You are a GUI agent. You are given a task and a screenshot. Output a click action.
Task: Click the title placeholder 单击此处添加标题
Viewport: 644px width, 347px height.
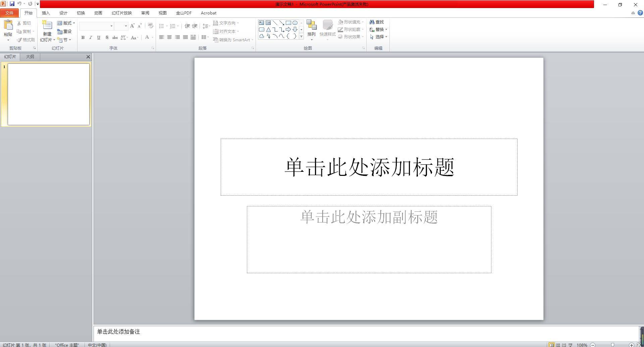click(x=369, y=167)
